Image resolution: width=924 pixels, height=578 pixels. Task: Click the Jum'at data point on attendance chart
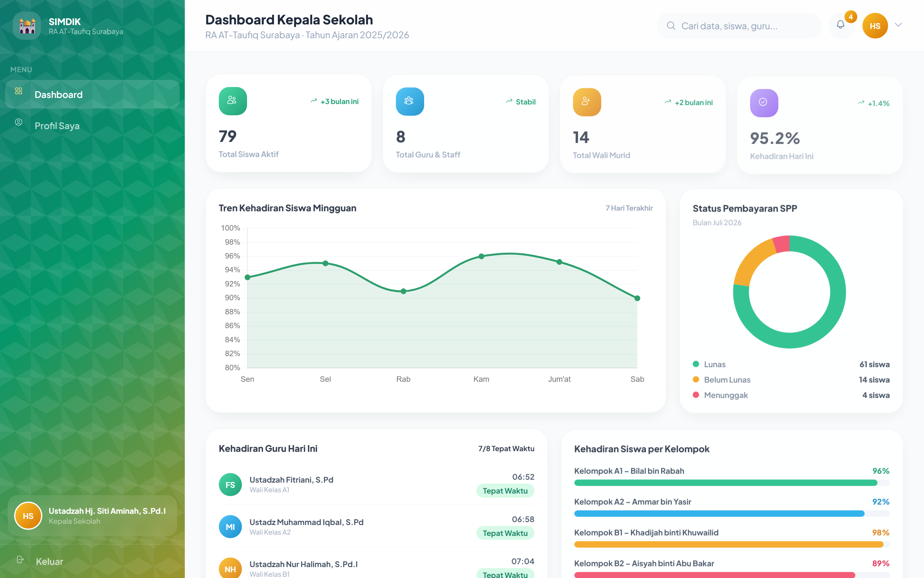[559, 262]
